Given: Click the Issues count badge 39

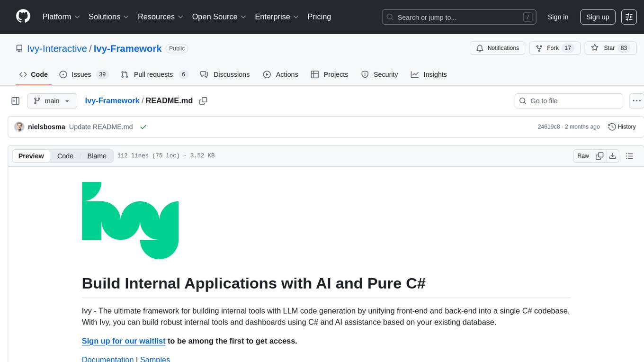Looking at the screenshot, I should [x=102, y=74].
